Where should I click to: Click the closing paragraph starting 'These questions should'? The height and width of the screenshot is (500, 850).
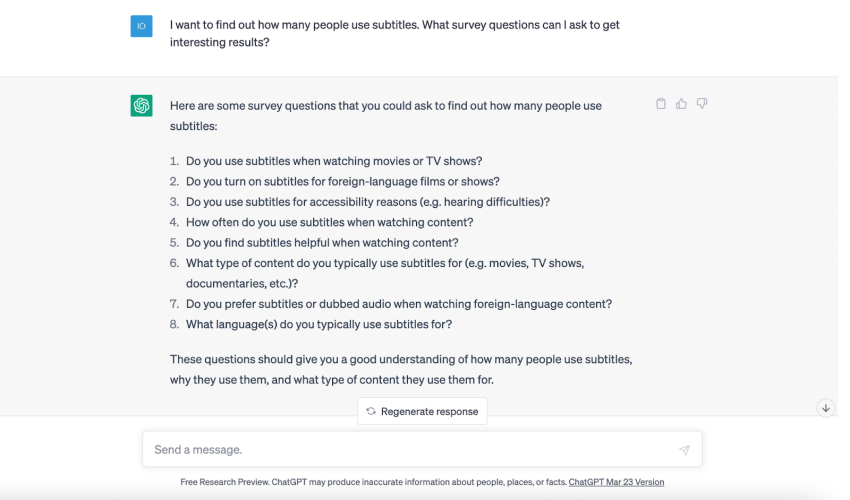coord(401,369)
